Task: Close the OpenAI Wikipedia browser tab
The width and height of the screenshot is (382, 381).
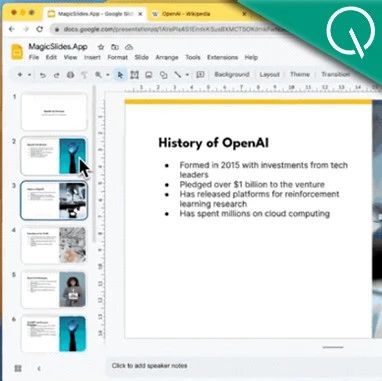Action: click(x=244, y=14)
